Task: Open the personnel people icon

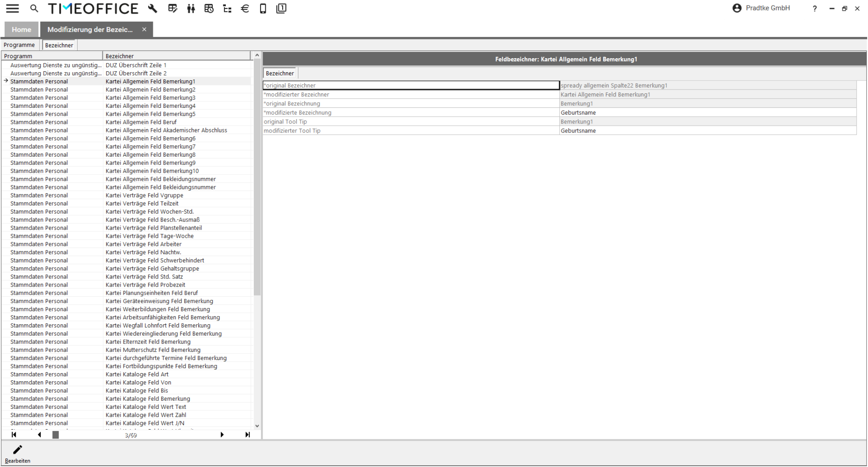Action: pyautogui.click(x=191, y=8)
